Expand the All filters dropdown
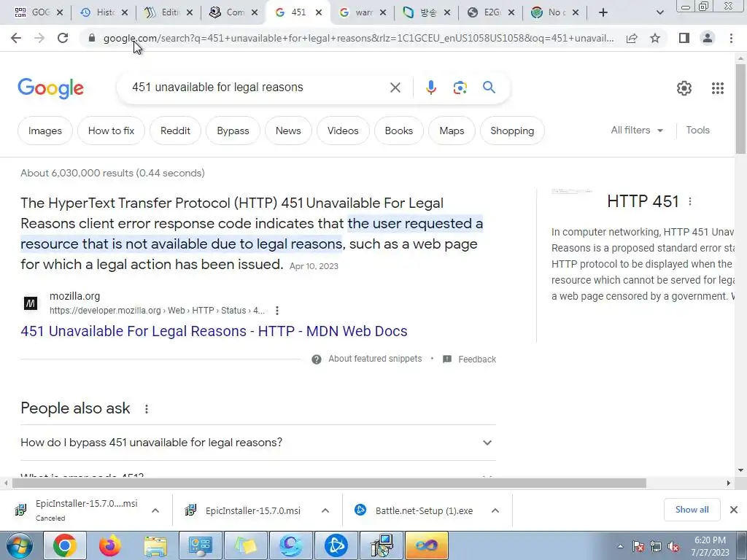Viewport: 747px width, 560px height. click(x=636, y=130)
